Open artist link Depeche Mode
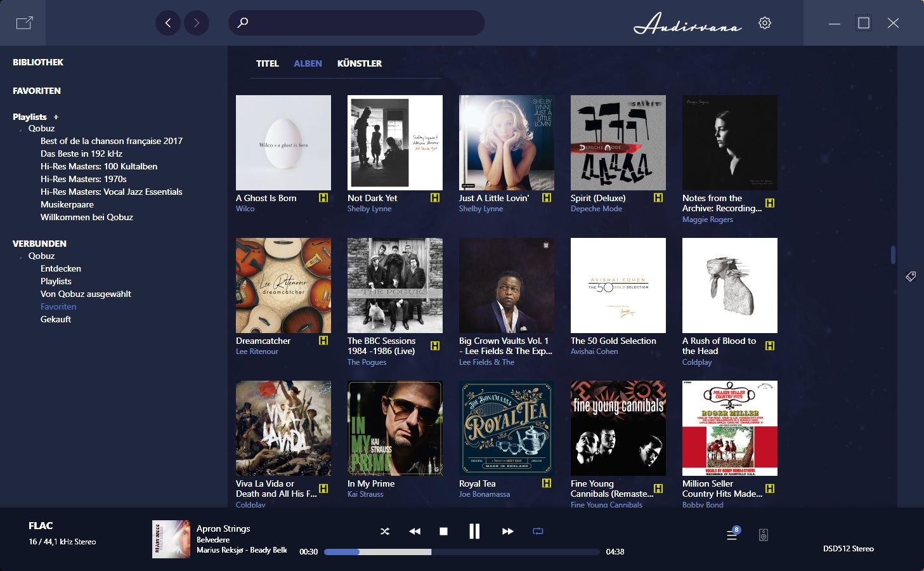Viewport: 924px width, 571px height. pyautogui.click(x=596, y=209)
